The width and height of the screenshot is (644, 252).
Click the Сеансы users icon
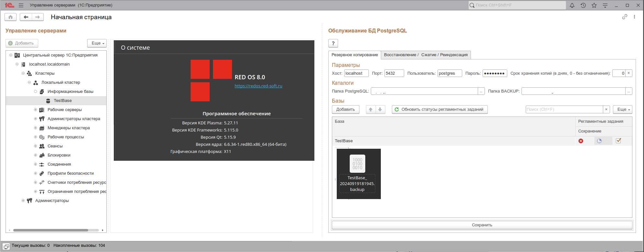tap(42, 146)
